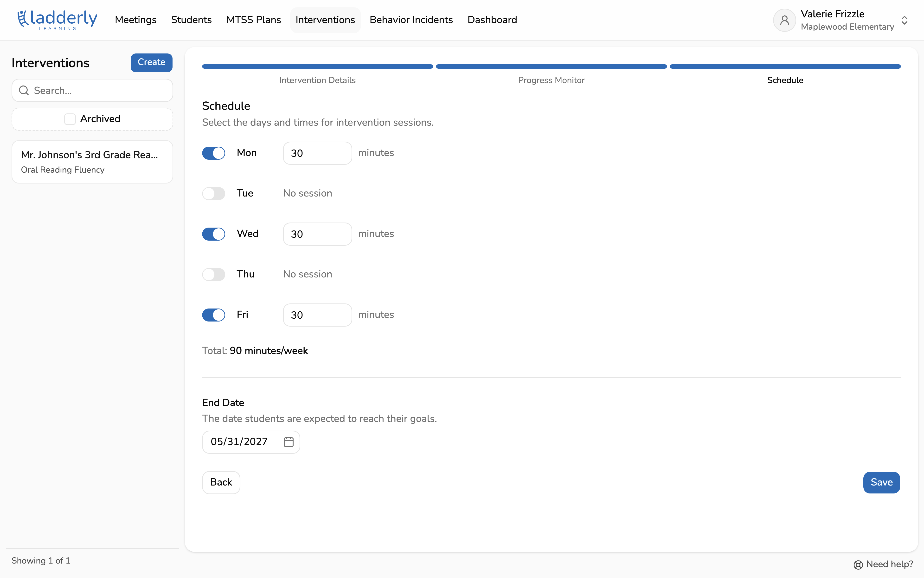The image size is (924, 578).
Task: Click the Valerie Frizzle user name
Action: pyautogui.click(x=832, y=14)
